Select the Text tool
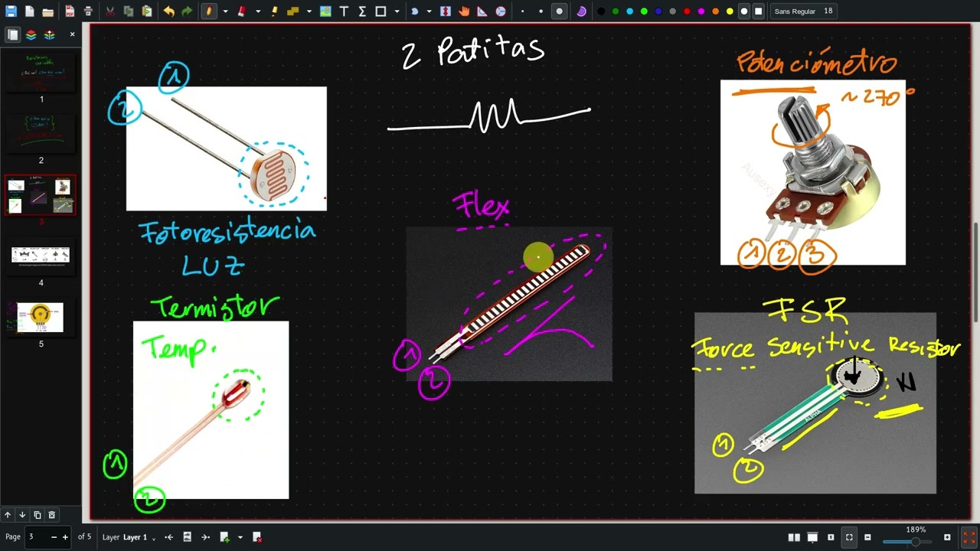980x551 pixels. point(344,11)
